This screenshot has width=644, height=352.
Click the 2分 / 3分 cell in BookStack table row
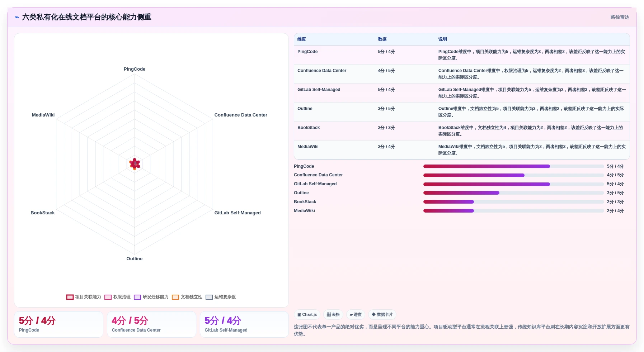pyautogui.click(x=386, y=128)
